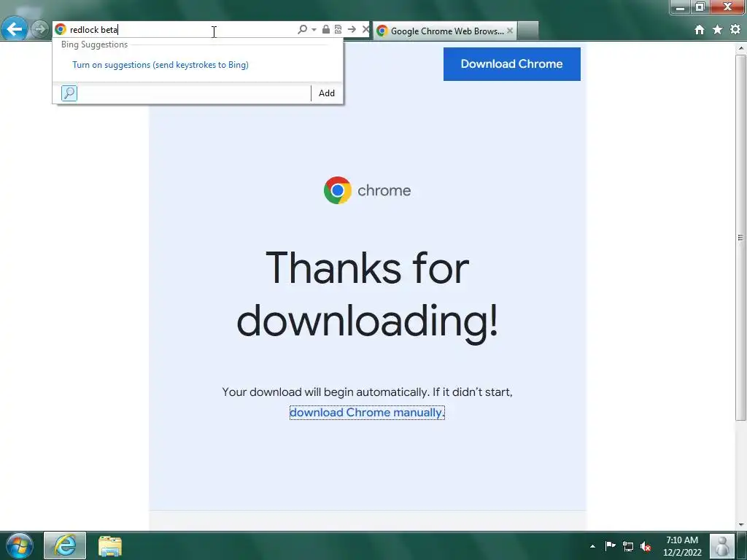Image resolution: width=747 pixels, height=560 pixels.
Task: Open Action Center flag icon
Action: click(611, 545)
